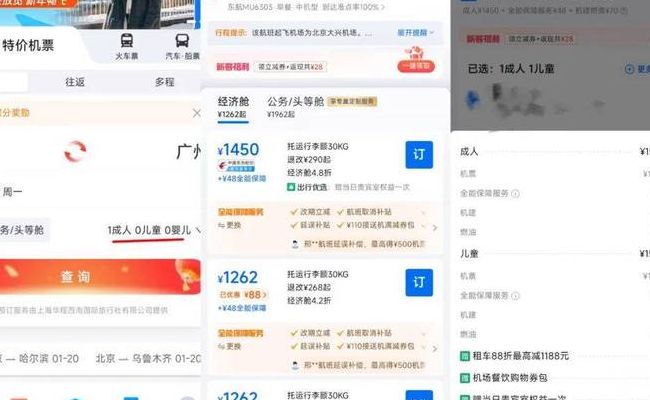Tap 更换 under the ¥1262 fare protection

[x=230, y=346]
